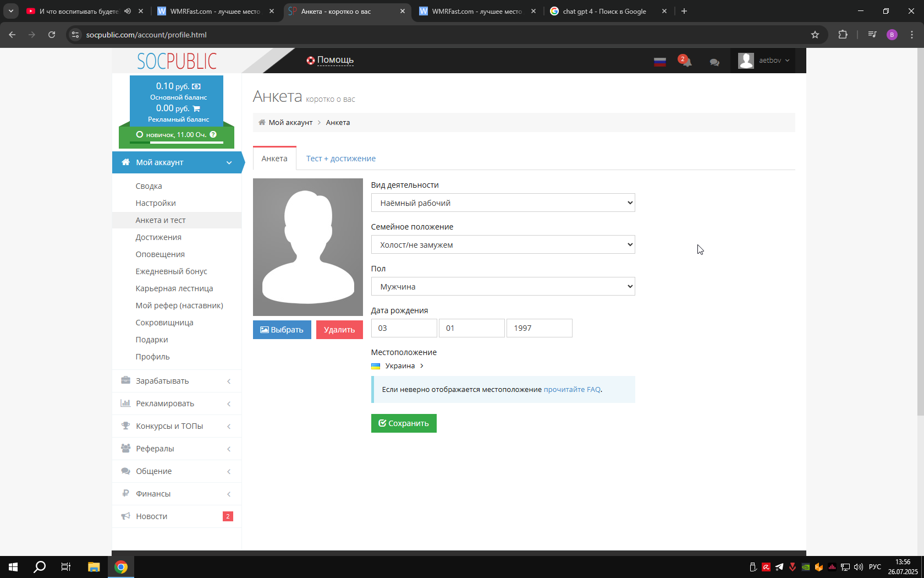Expand the Общение menu section

point(177,471)
